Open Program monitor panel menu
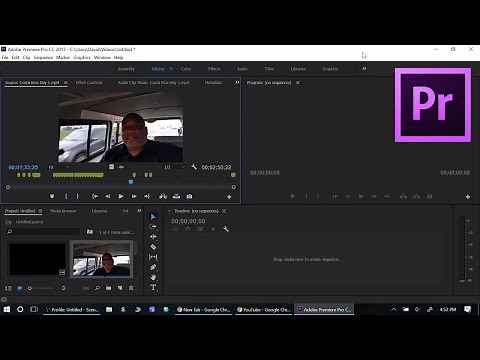Image resolution: width=480 pixels, height=360 pixels. point(298,82)
